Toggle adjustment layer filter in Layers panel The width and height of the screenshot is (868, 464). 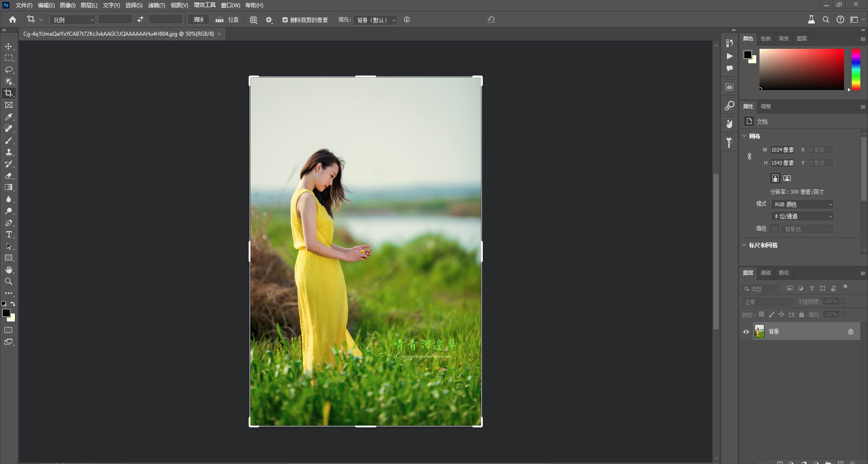pyautogui.click(x=801, y=289)
